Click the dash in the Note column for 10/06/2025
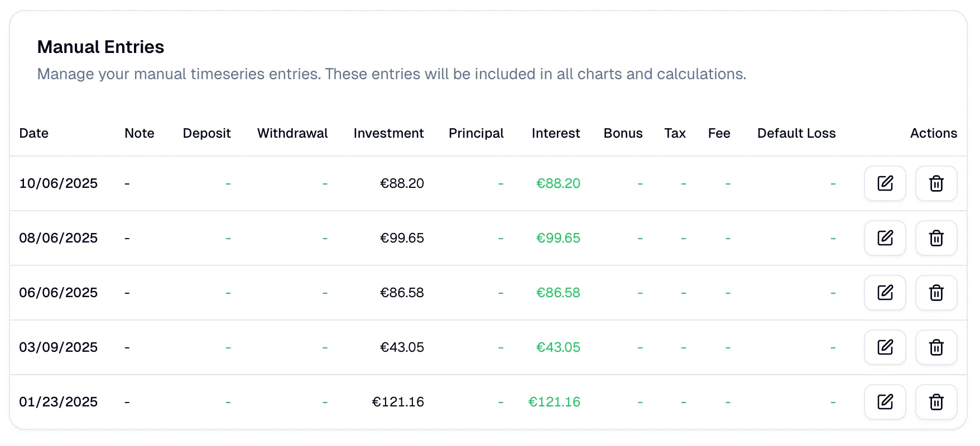Screen dimensions: 980x446 [x=127, y=183]
